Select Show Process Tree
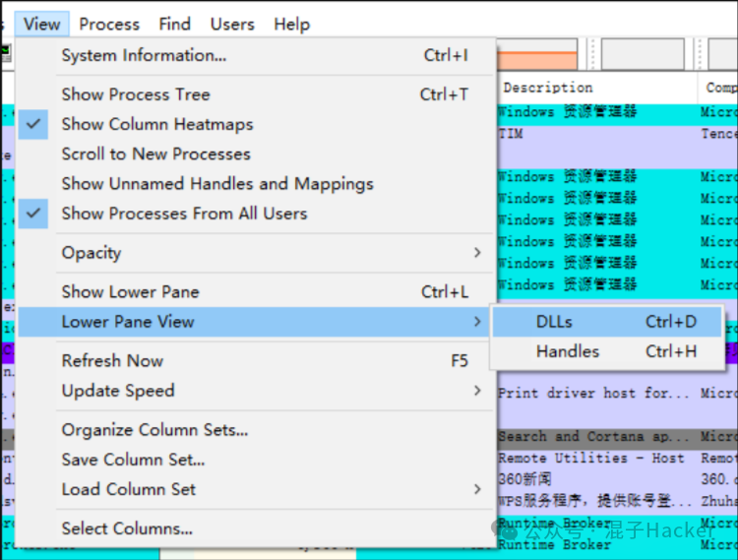The height and width of the screenshot is (560, 738). tap(257, 94)
